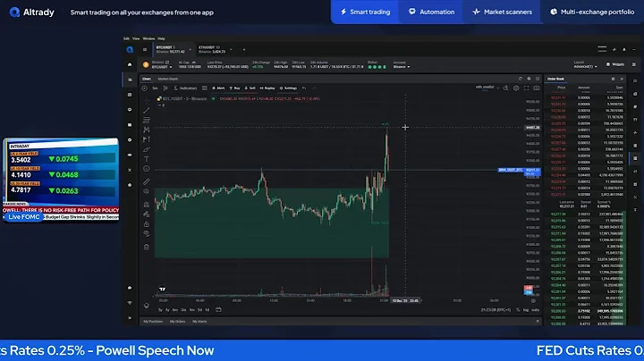
Task: Open the Window menu
Action: pos(148,38)
